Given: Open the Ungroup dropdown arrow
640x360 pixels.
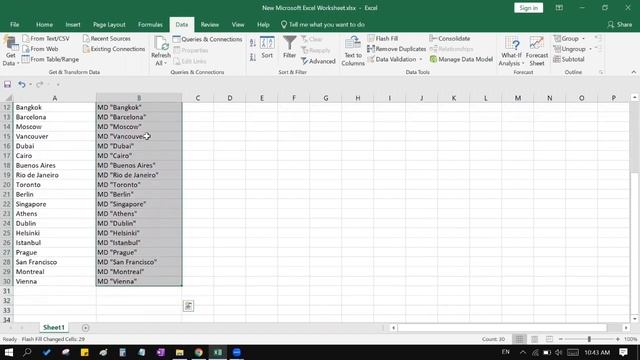Looking at the screenshot, I should (590, 49).
